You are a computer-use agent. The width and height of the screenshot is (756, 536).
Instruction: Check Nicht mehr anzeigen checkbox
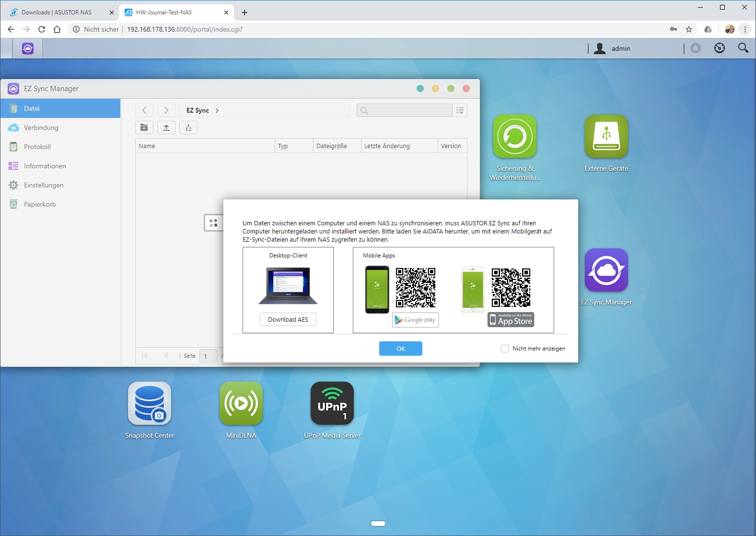coord(505,349)
